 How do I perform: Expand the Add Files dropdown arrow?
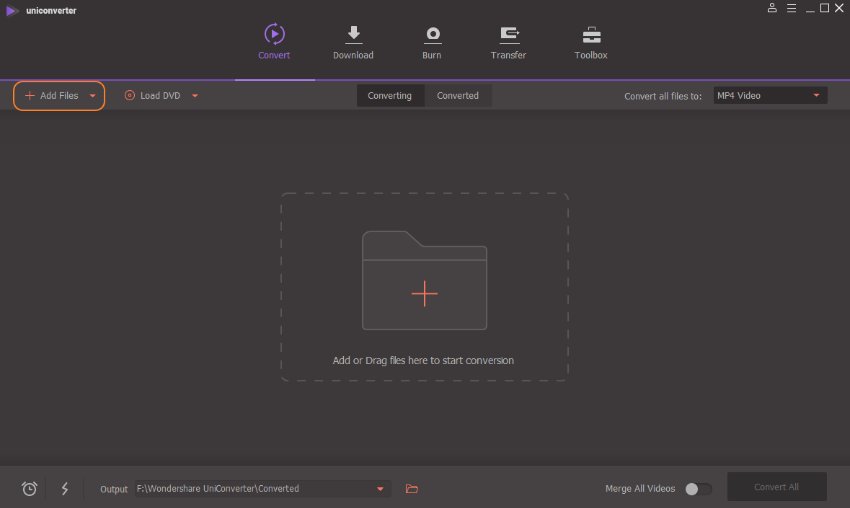coord(93,96)
